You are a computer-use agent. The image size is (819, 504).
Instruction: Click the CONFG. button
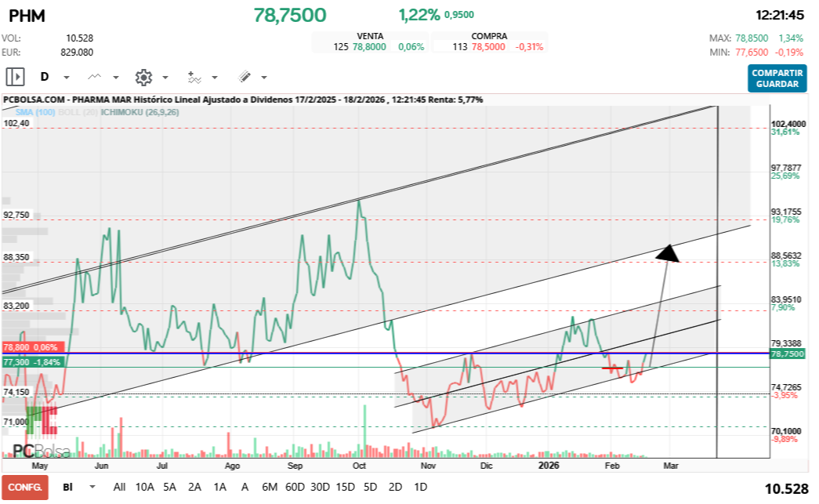[x=25, y=488]
